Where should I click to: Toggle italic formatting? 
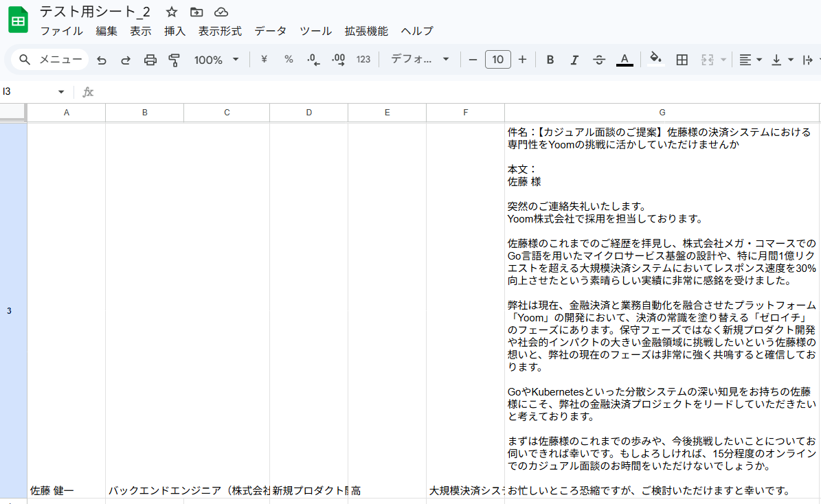point(574,60)
